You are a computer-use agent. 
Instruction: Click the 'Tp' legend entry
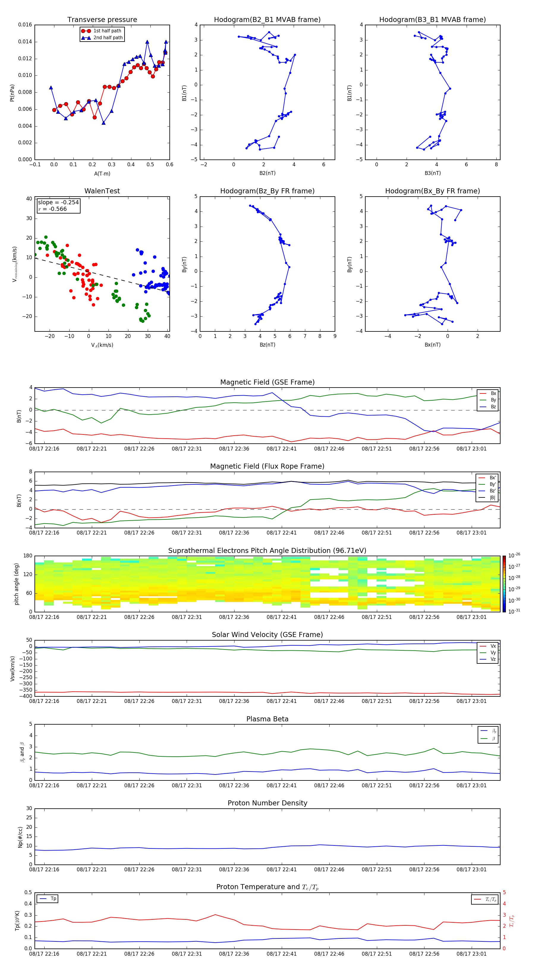[x=48, y=899]
